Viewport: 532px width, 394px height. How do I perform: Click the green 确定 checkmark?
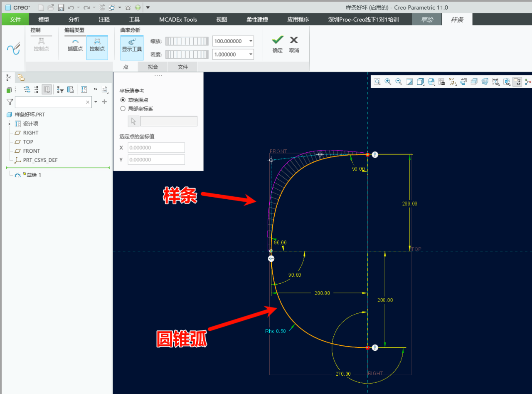(278, 44)
